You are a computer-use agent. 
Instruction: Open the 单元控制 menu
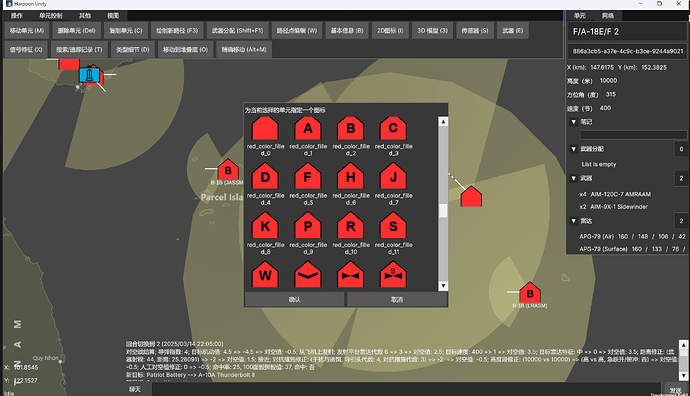pyautogui.click(x=51, y=16)
